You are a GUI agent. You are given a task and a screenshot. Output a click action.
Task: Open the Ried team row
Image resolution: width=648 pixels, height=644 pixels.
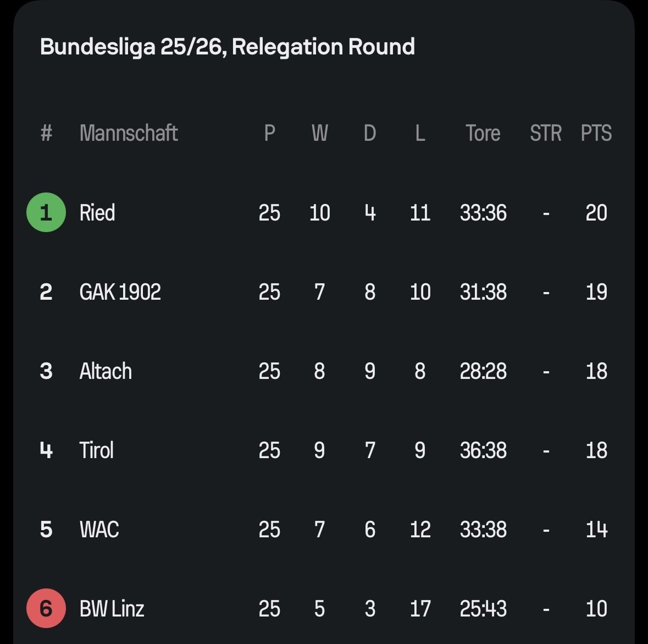[x=97, y=213]
